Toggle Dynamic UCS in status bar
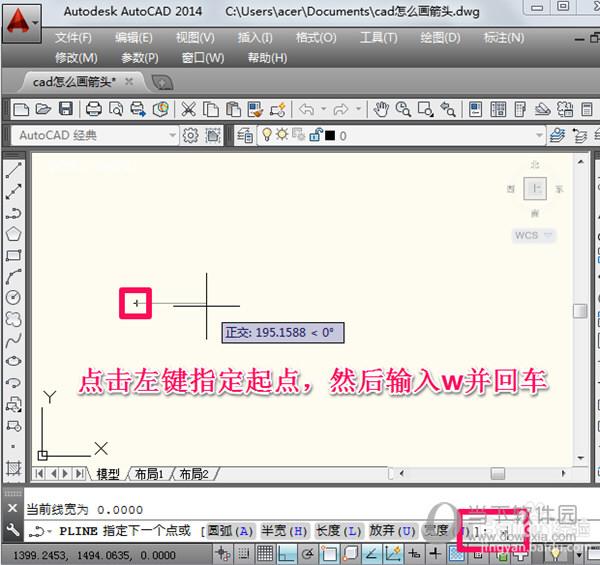 pyautogui.click(x=393, y=554)
